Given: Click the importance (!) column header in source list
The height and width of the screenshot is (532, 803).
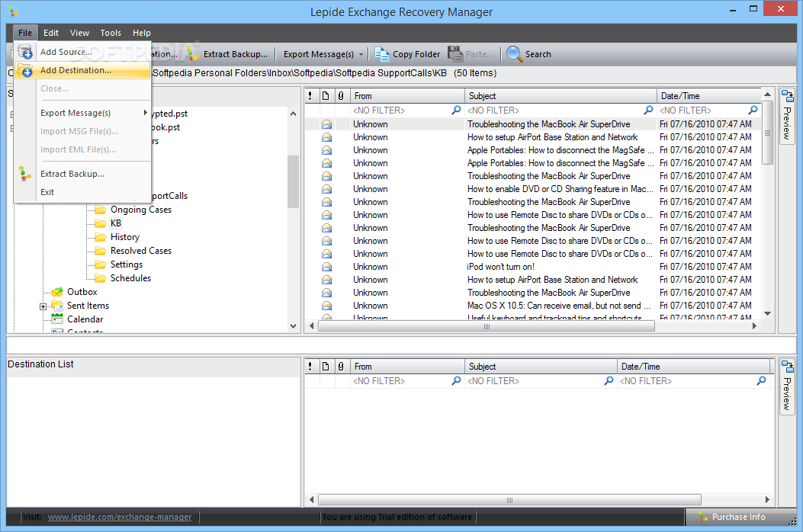Looking at the screenshot, I should [x=310, y=96].
